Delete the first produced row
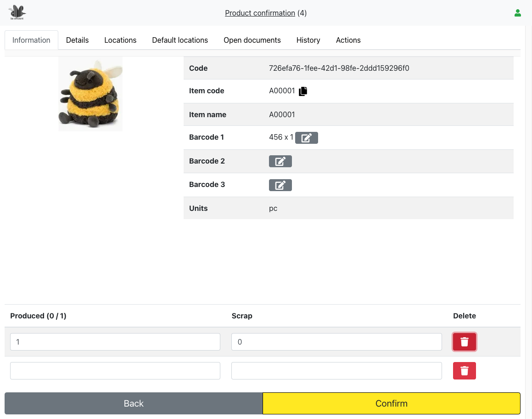The image size is (532, 419). point(464,342)
